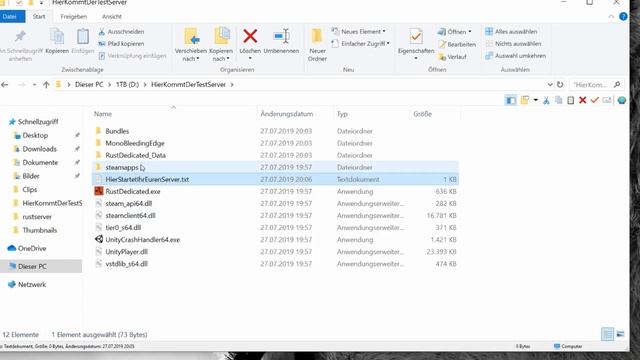This screenshot has height=360, width=640.
Task: Switch to the Ansicht tab
Action: point(112,17)
